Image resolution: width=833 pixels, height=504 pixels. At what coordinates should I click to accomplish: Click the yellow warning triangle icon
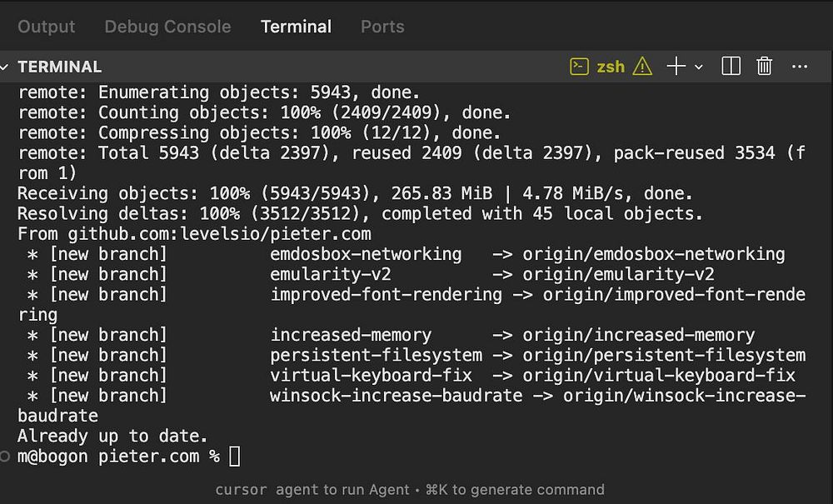pos(642,67)
